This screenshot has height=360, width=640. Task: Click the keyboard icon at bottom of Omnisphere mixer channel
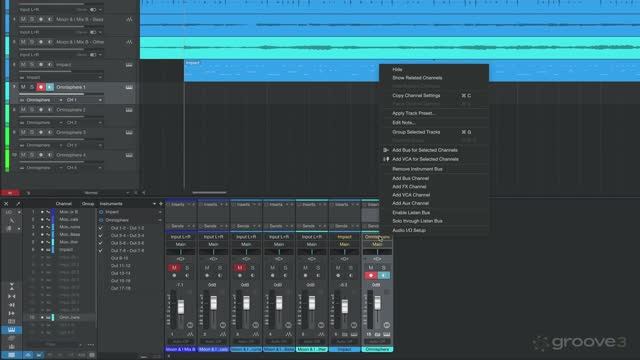(x=386, y=335)
